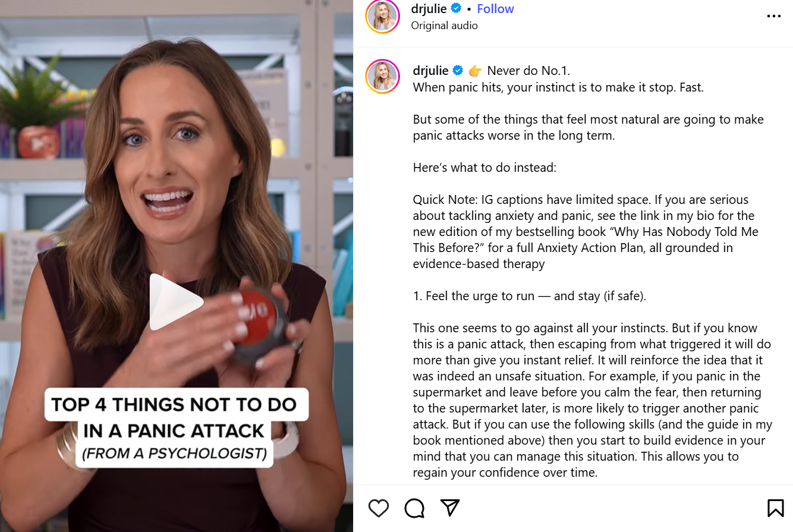Click the 'Never do No.1.' caption headline
The image size is (793, 532).
[x=528, y=71]
